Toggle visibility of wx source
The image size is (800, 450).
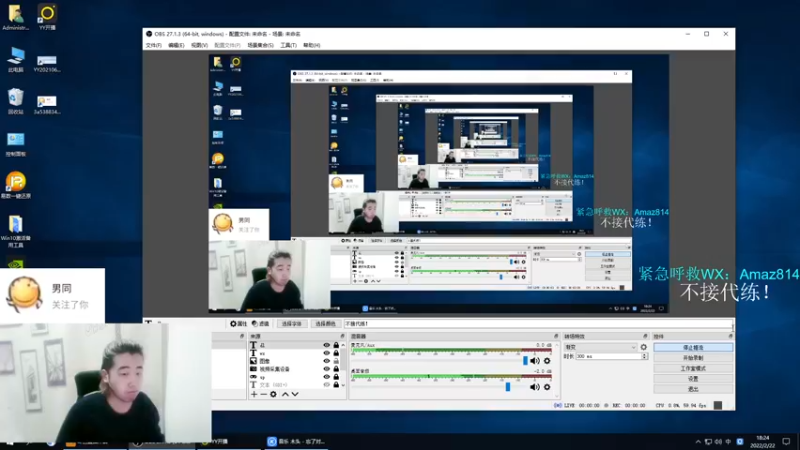(327, 353)
